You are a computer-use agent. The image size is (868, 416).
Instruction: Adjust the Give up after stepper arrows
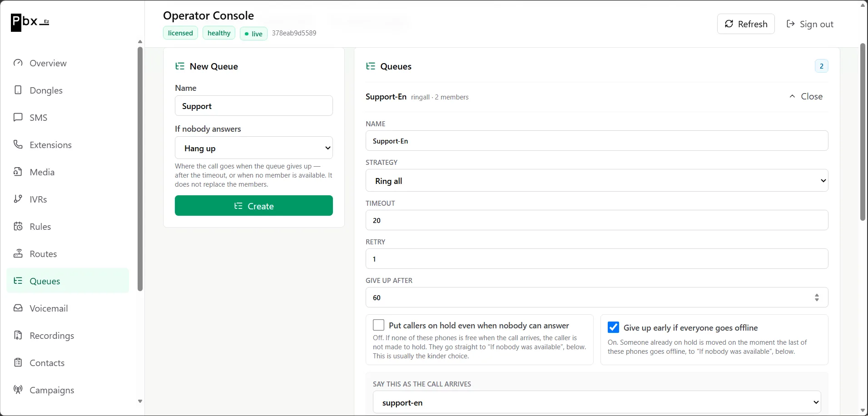click(817, 297)
